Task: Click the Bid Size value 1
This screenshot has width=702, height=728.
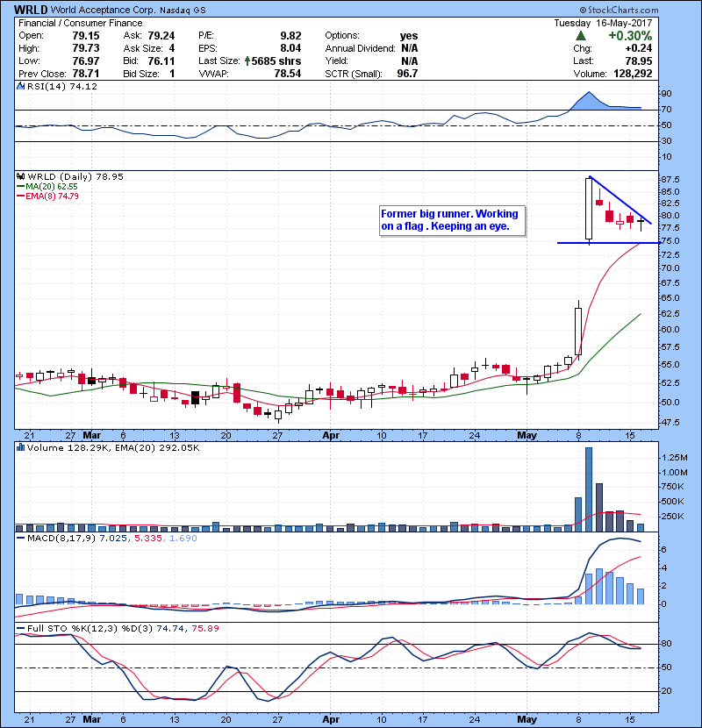Action: pos(172,74)
